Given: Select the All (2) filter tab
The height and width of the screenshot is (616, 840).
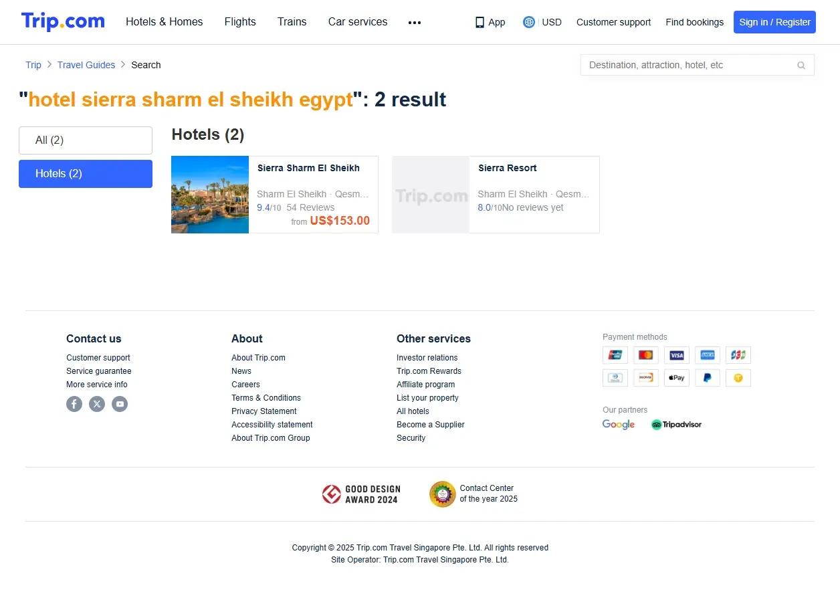Looking at the screenshot, I should [86, 140].
